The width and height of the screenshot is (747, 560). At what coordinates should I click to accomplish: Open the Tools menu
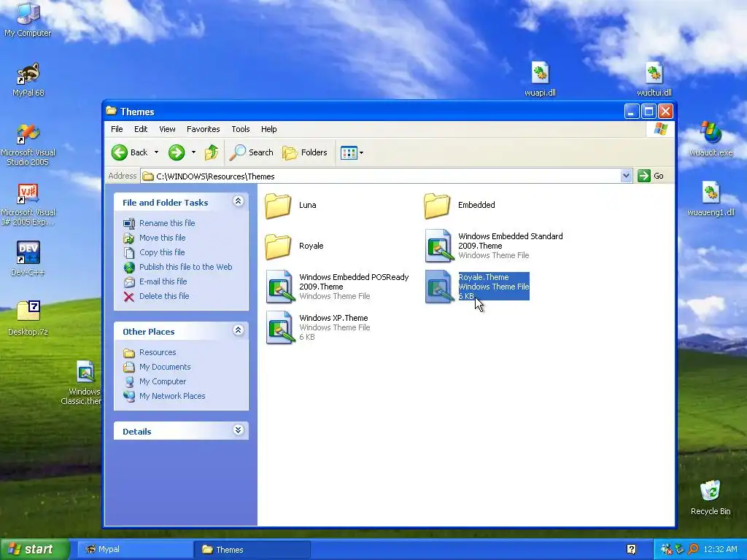point(241,129)
